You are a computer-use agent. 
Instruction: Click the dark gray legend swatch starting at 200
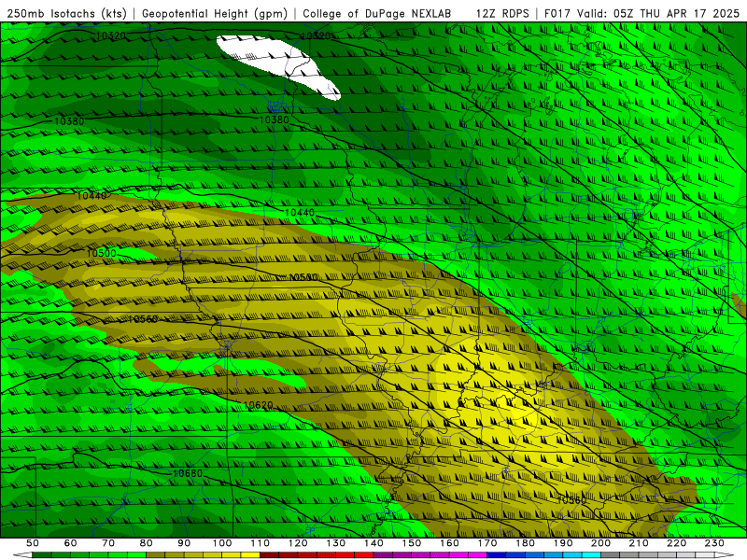[x=611, y=554]
